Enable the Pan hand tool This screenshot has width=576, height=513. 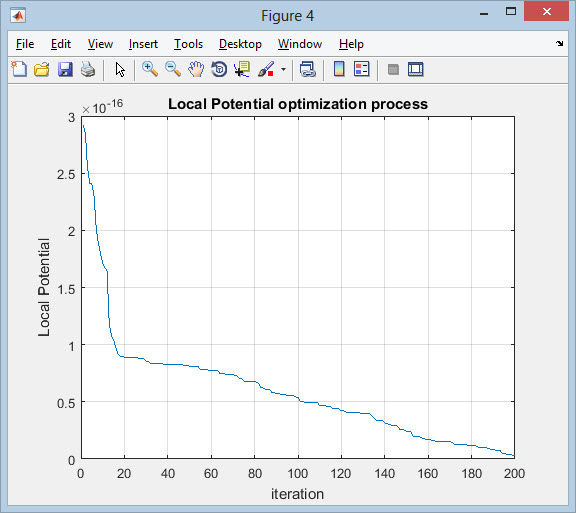(196, 69)
